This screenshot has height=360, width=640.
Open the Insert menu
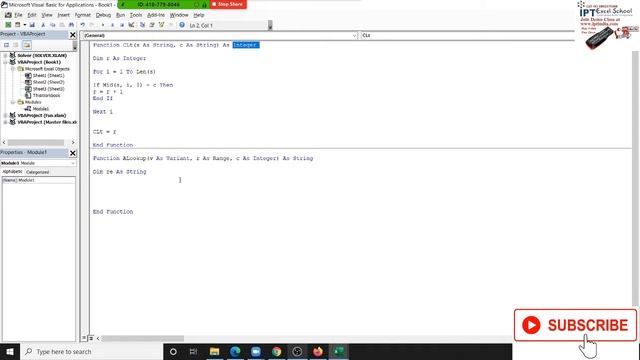coord(63,15)
